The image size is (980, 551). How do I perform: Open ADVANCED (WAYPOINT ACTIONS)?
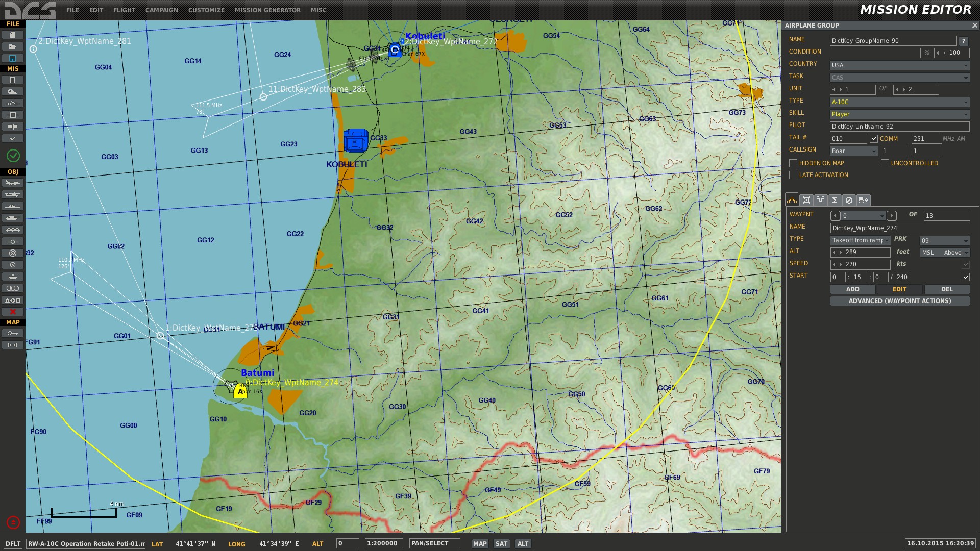(x=899, y=301)
